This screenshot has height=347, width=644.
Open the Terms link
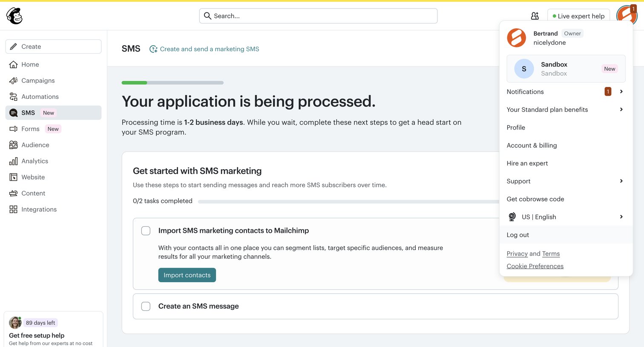[551, 254]
